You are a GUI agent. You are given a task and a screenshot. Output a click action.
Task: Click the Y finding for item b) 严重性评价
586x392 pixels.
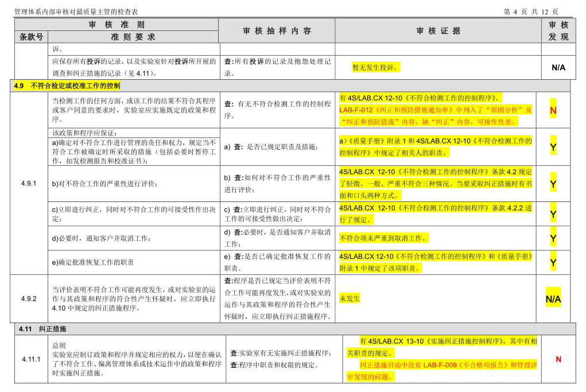[x=553, y=184]
